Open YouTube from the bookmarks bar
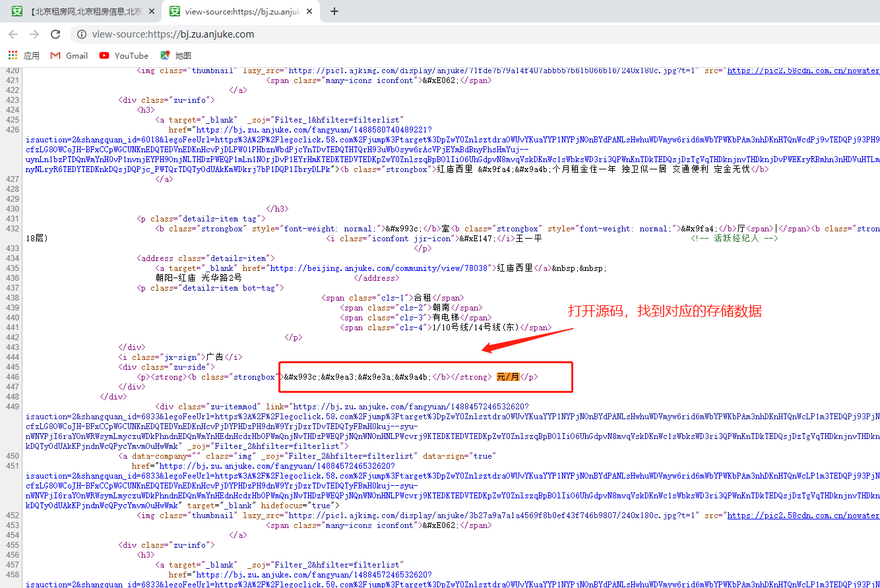Viewport: 880px width, 588px height. click(103, 55)
